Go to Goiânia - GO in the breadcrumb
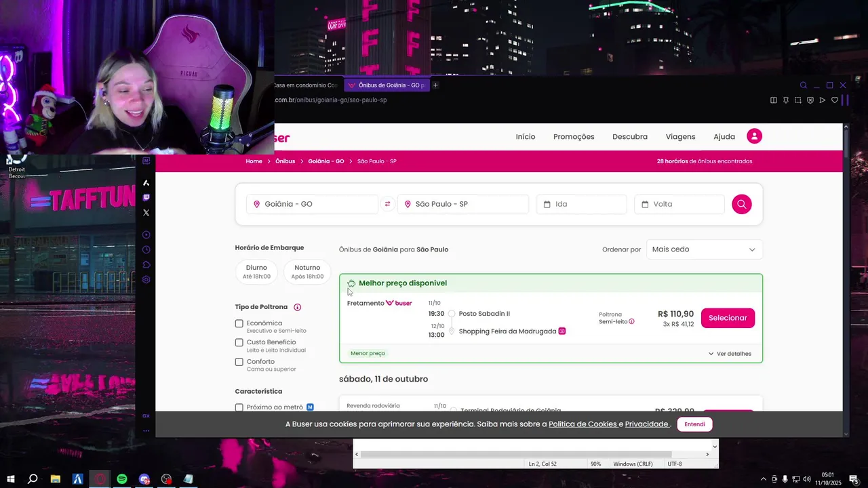Image resolution: width=868 pixels, height=488 pixels. click(326, 161)
